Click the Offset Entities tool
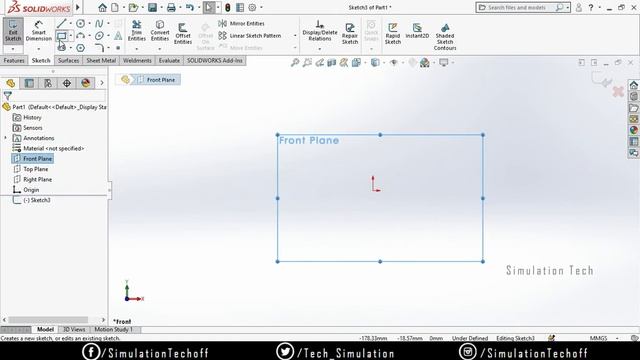 click(183, 33)
